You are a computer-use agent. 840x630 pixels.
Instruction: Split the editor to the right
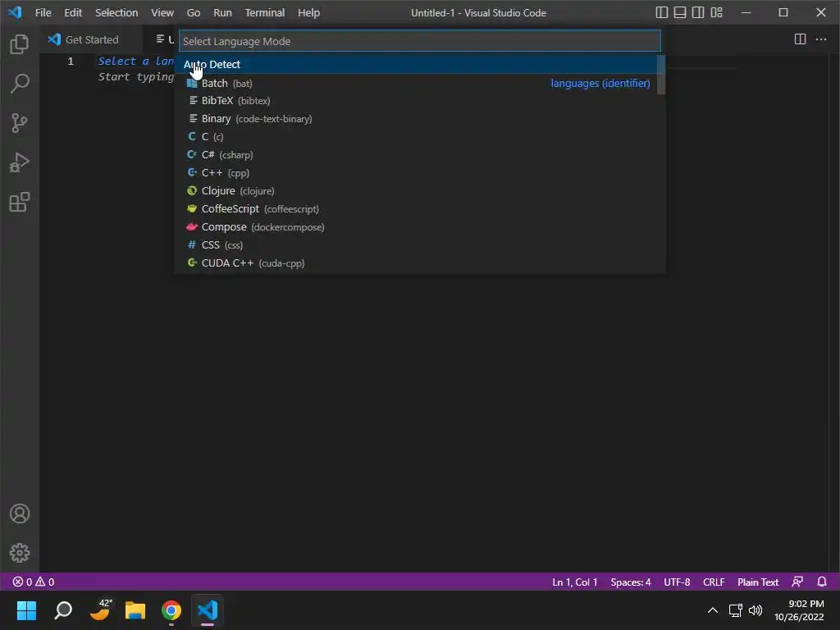pyautogui.click(x=800, y=39)
